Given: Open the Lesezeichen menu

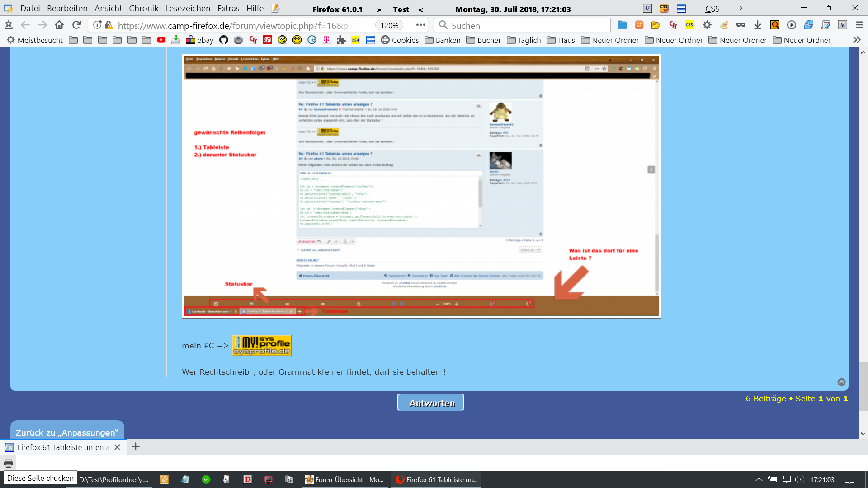Looking at the screenshot, I should pos(188,9).
